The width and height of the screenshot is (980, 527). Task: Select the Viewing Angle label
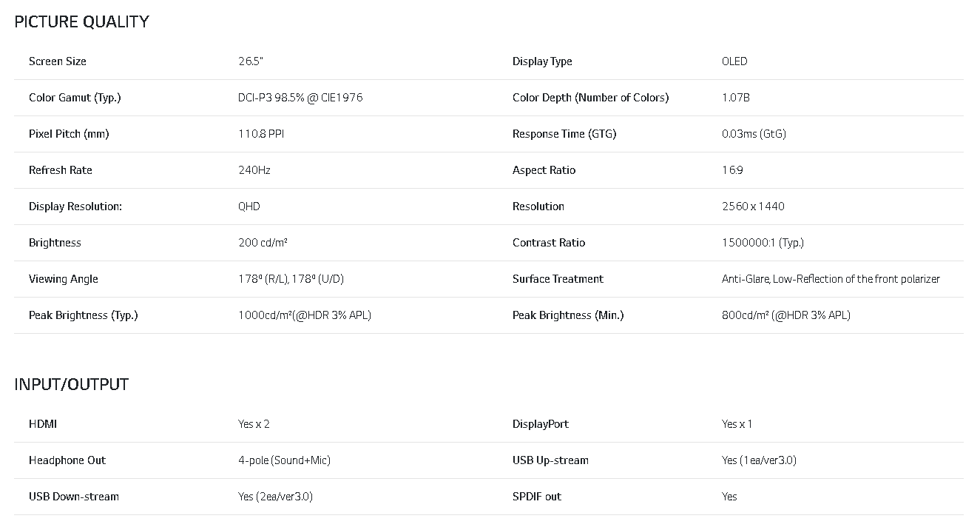pyautogui.click(x=63, y=279)
